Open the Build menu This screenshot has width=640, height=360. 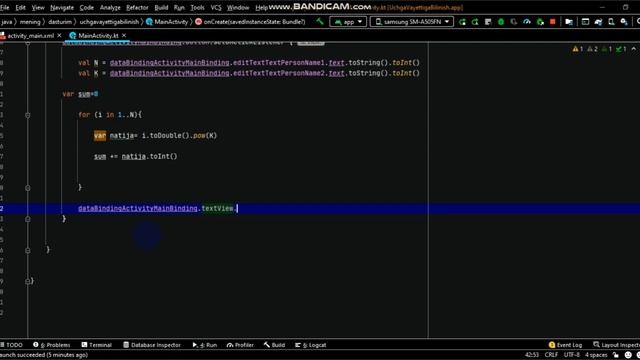coord(161,7)
